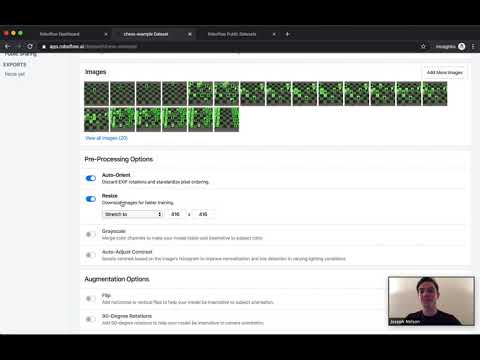
Task: Enable the 90-Degree Rotations toggle
Action: tap(90, 319)
